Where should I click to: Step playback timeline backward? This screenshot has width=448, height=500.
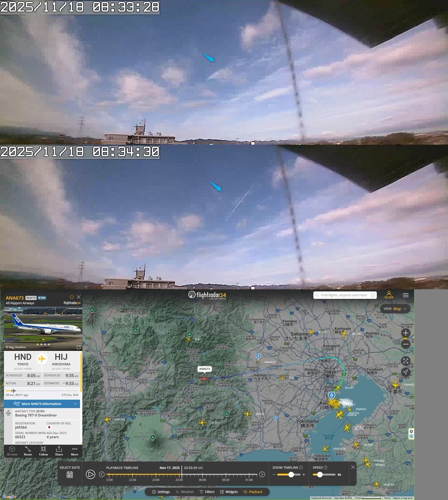[x=102, y=474]
